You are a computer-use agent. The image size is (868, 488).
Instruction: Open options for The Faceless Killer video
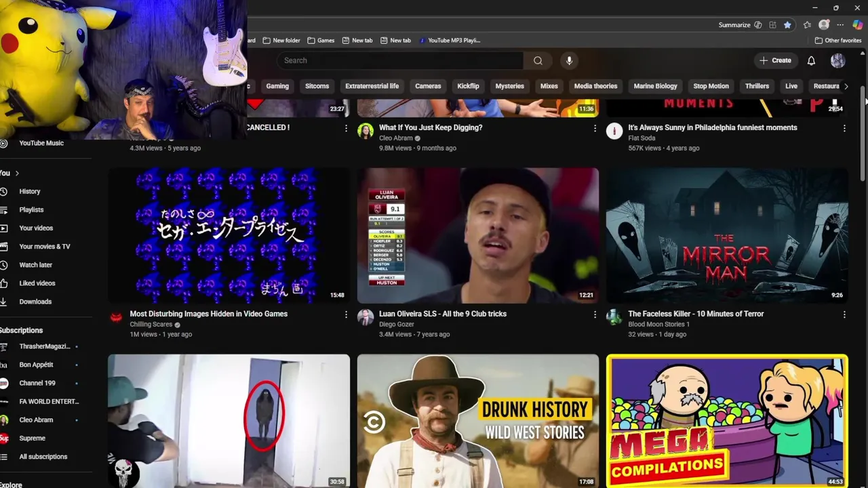pyautogui.click(x=844, y=314)
